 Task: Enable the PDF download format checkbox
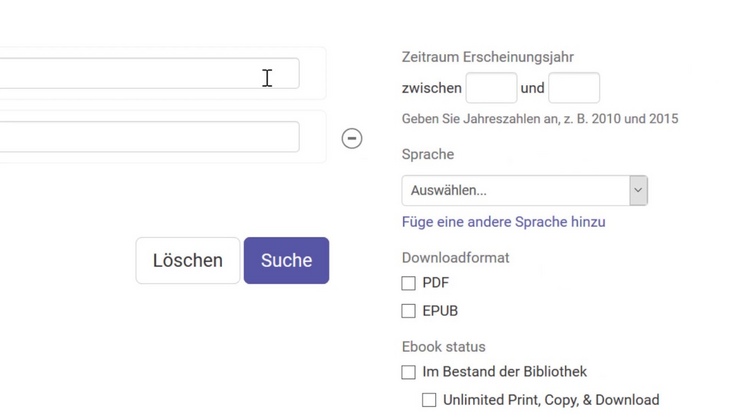point(409,283)
